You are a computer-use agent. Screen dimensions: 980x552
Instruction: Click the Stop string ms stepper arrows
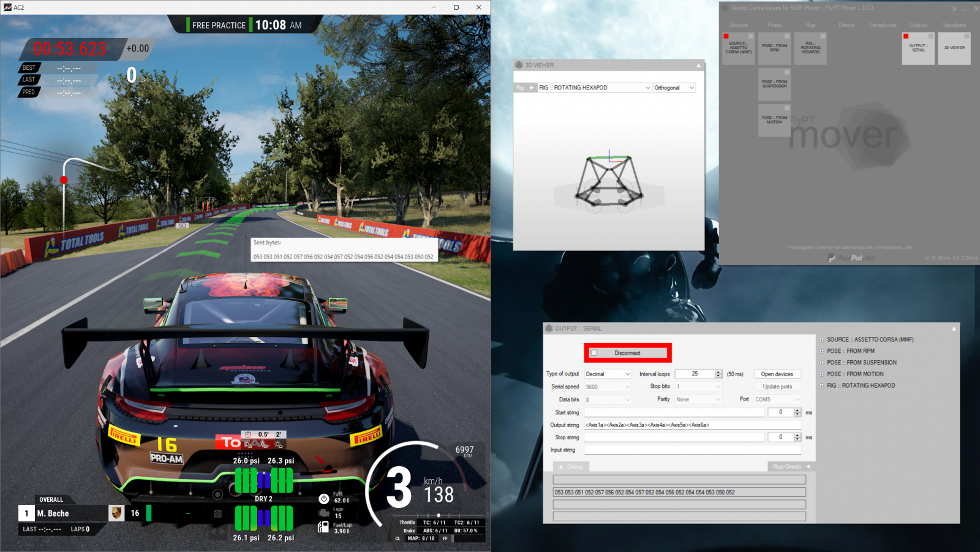tap(797, 437)
